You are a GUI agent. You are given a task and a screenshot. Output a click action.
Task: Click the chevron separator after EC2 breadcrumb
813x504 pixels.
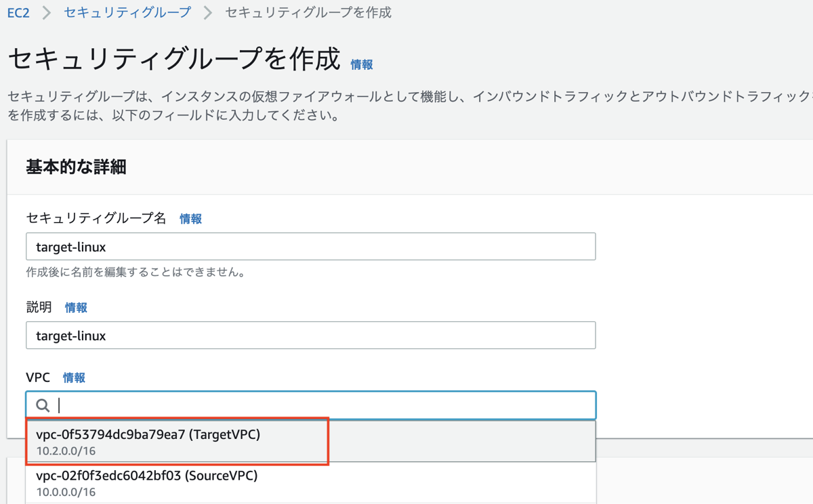click(x=47, y=13)
